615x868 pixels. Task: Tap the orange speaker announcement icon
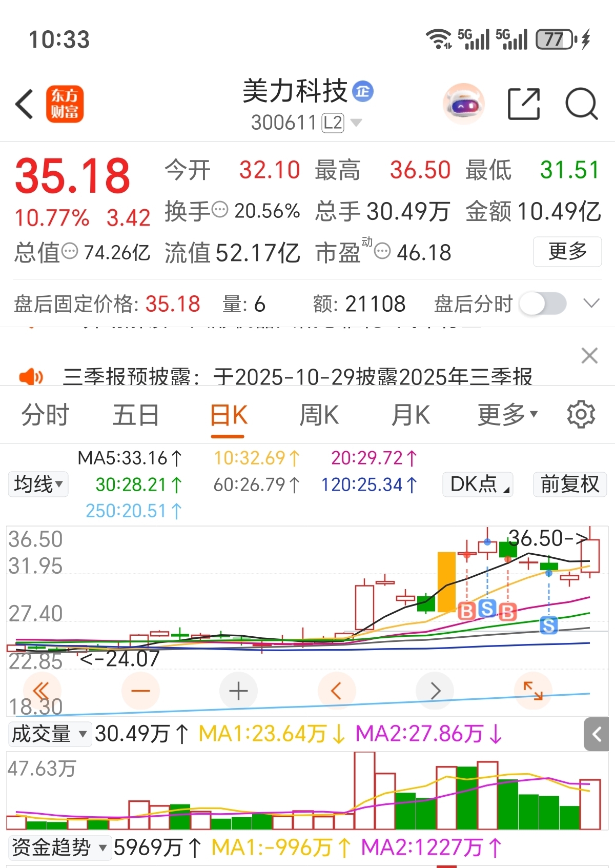tap(31, 377)
